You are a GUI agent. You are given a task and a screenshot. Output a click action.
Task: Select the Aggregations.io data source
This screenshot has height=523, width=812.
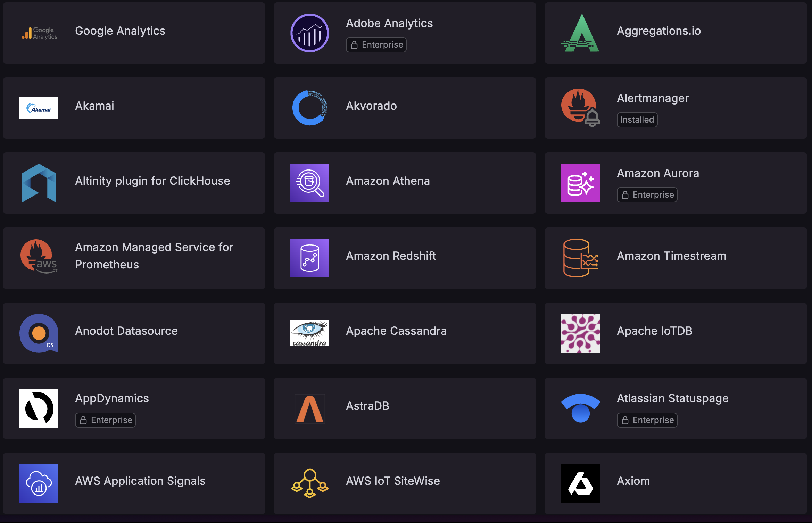click(676, 33)
